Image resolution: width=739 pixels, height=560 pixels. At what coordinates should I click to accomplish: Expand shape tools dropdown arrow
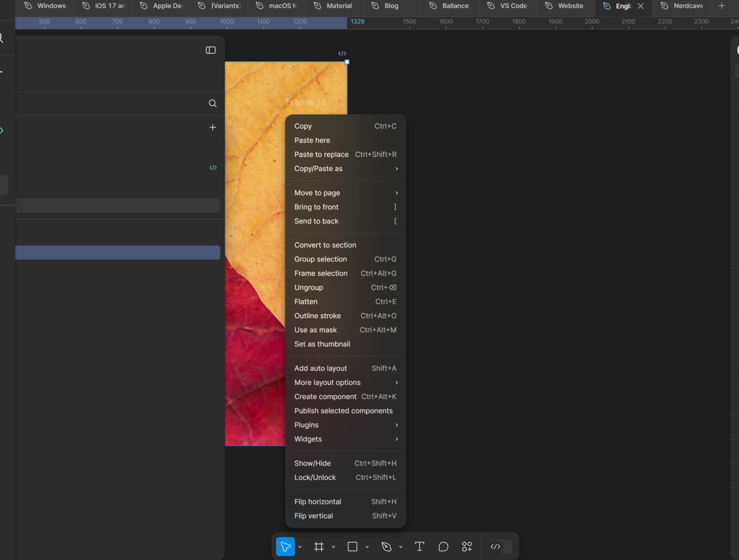pos(367,547)
